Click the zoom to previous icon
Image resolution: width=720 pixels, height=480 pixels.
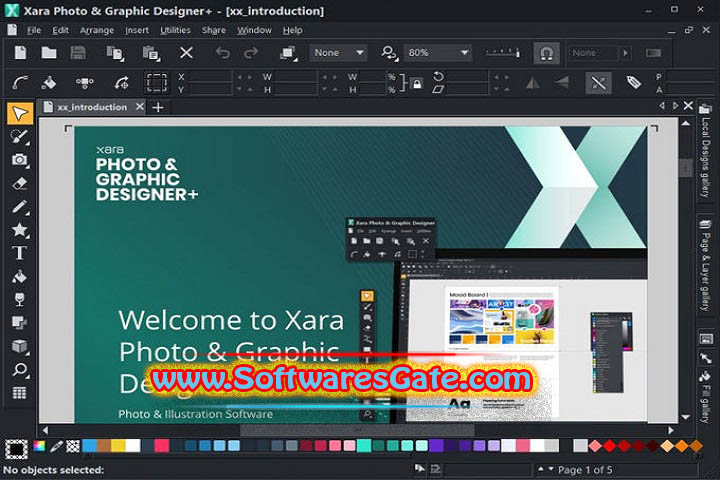[389, 53]
